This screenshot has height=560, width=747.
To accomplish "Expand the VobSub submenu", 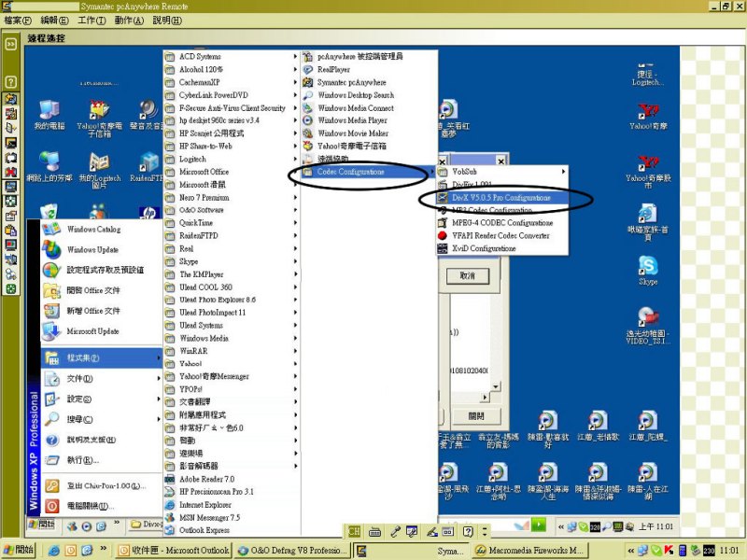I will (x=502, y=172).
